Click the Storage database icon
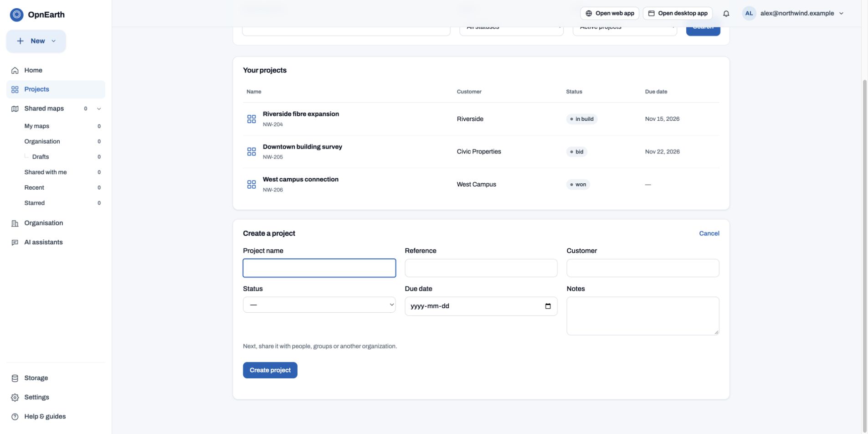 pos(15,378)
